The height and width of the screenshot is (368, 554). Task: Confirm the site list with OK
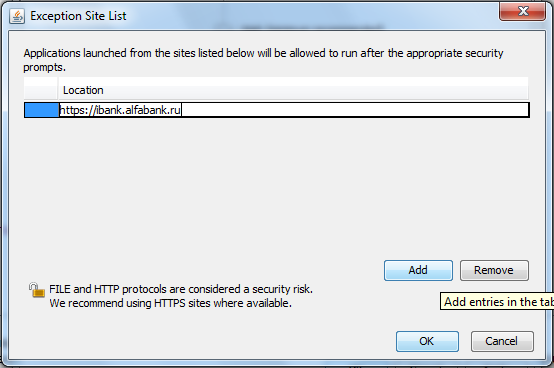tap(427, 341)
